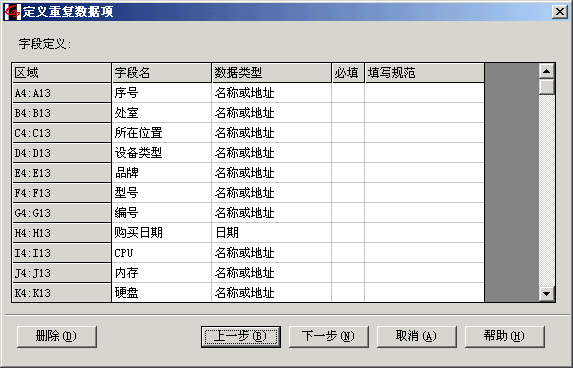
Task: Select row header G4:G13
Action: [62, 213]
